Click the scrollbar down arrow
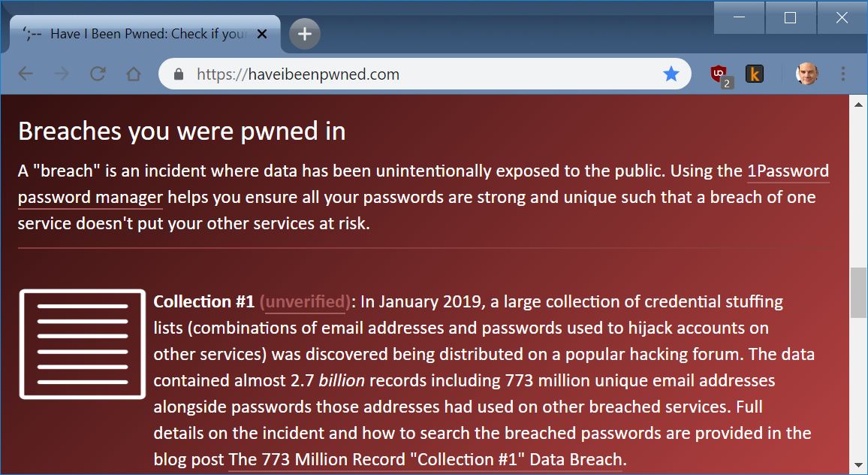Viewport: 868px width, 475px height. 858,465
